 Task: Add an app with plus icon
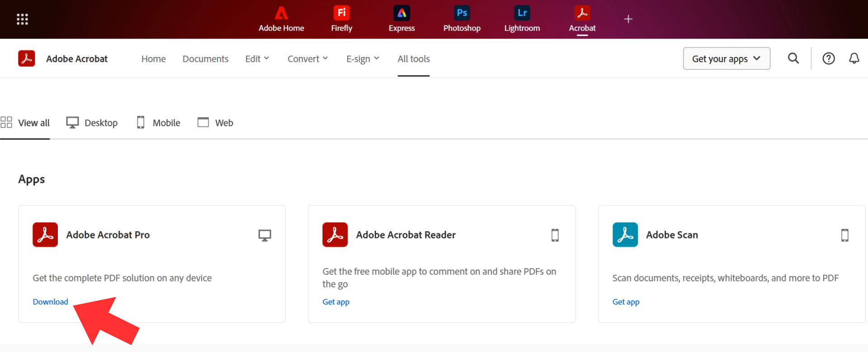(x=628, y=19)
